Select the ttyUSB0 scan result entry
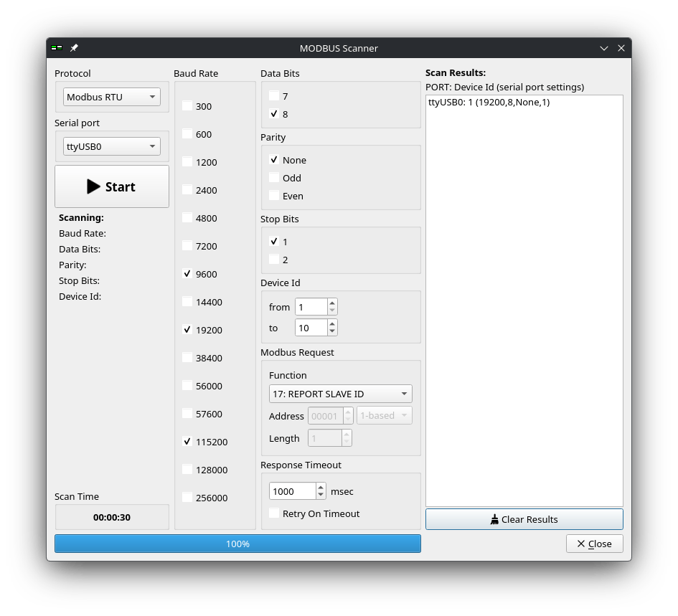 (489, 103)
